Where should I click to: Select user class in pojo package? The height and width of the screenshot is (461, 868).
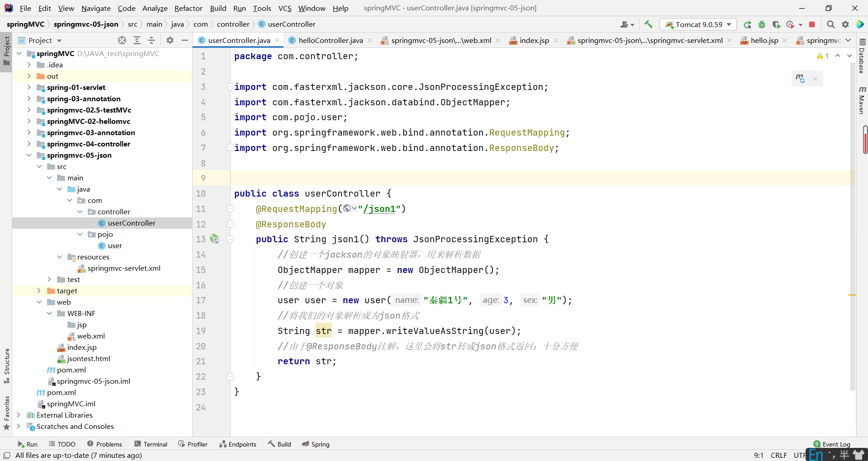[x=115, y=245]
